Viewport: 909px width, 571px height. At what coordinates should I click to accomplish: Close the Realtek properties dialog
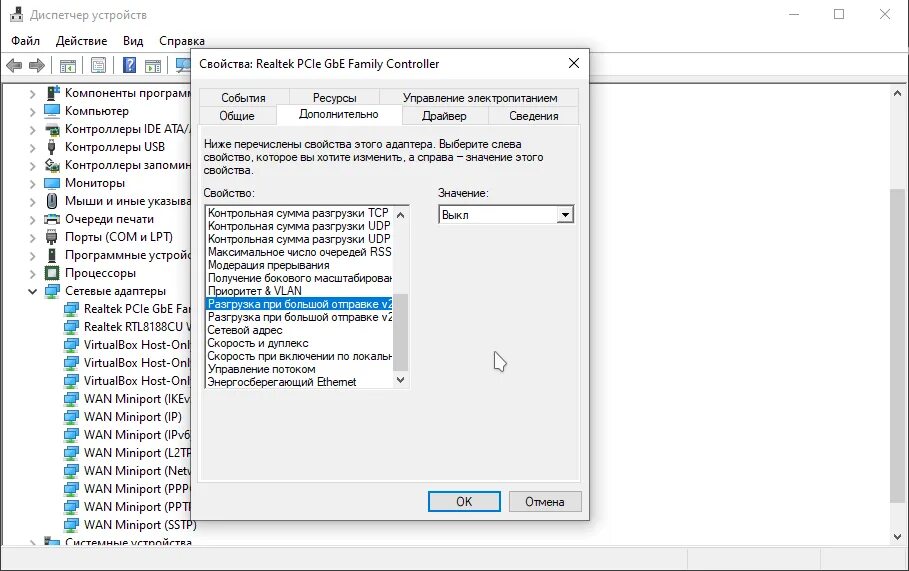coord(574,63)
